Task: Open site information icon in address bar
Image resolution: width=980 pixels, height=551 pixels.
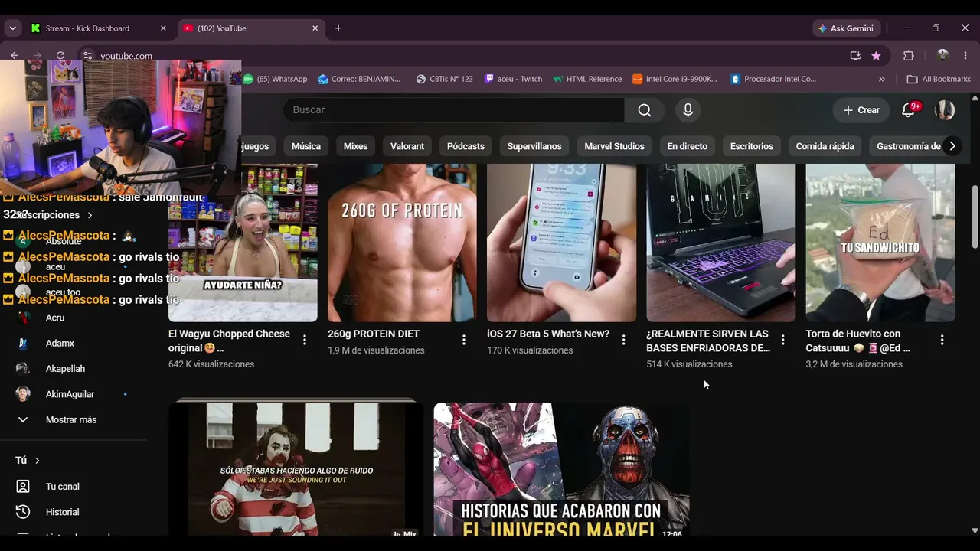Action: (x=88, y=56)
